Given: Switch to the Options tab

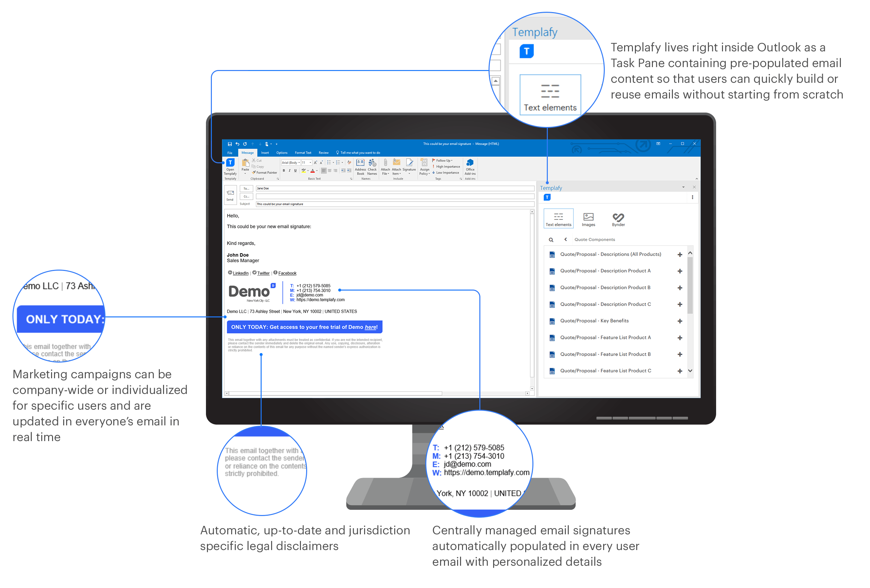Looking at the screenshot, I should 282,152.
